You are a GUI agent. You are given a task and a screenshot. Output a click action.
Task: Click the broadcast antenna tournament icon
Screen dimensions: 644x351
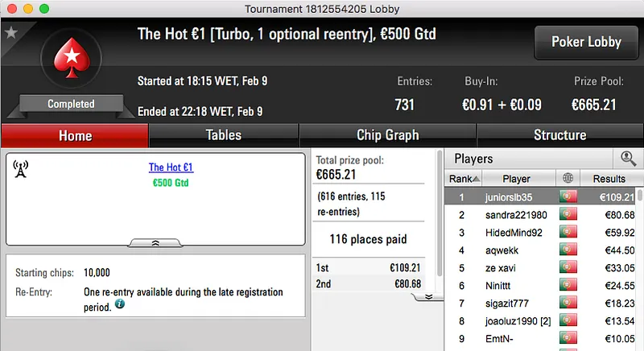21,168
